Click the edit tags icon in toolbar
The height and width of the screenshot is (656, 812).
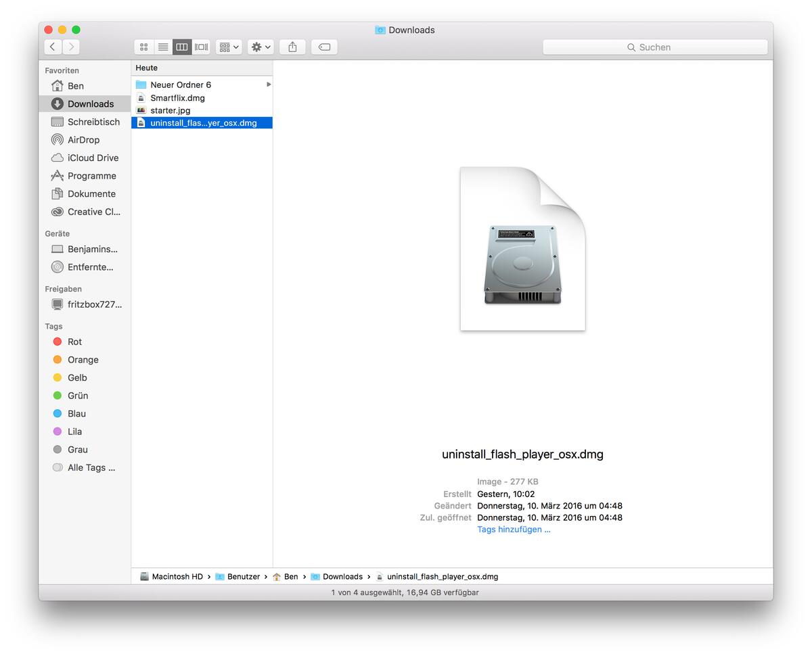324,47
